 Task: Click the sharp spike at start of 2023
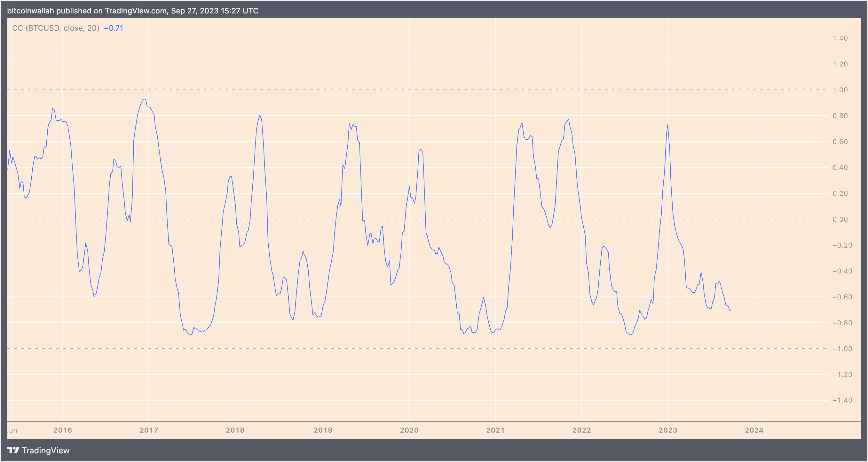pyautogui.click(x=667, y=125)
